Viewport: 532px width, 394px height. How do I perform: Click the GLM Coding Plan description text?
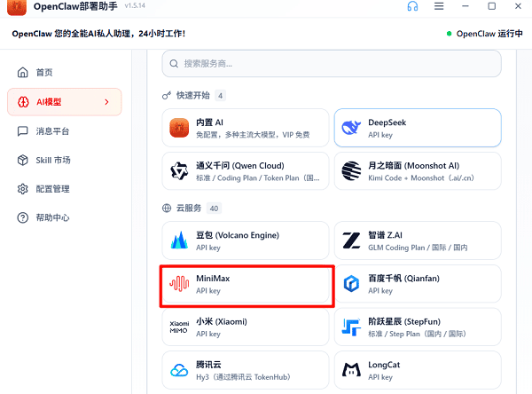coord(418,248)
